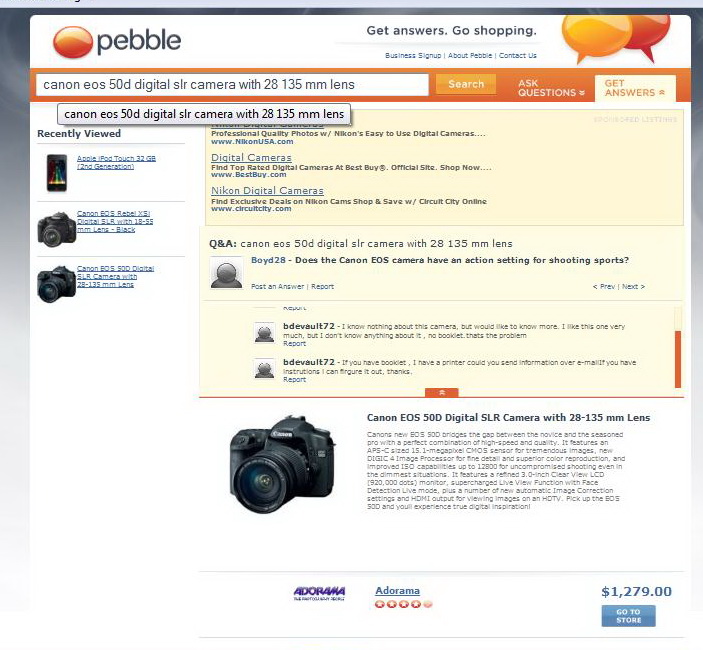The height and width of the screenshot is (650, 703).
Task: Collapse the Q&A panel with the orange arrow
Action: 442,392
